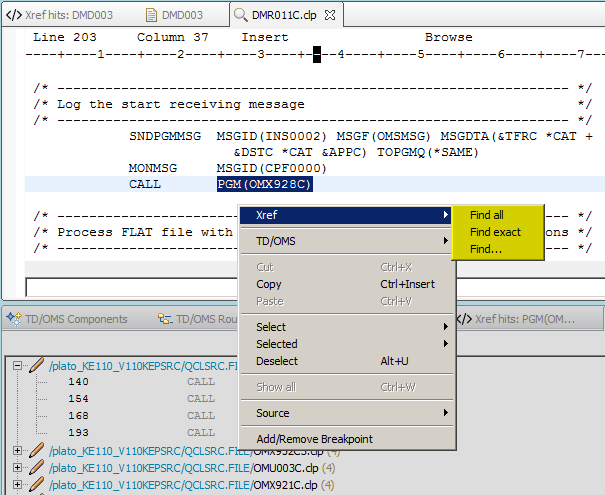Choose Find all from Xref submenu
Viewport: 605px width, 495px height.
click(x=486, y=215)
